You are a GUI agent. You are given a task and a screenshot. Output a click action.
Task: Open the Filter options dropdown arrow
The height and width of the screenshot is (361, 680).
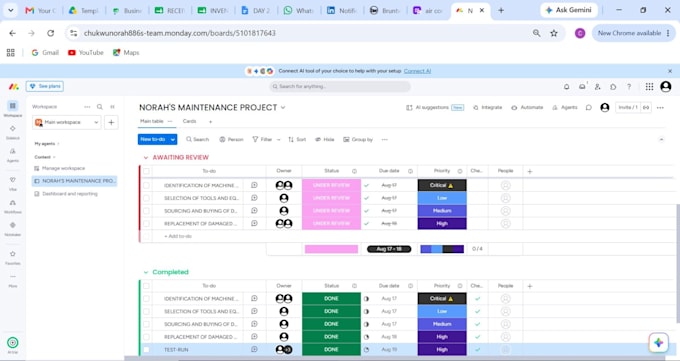(278, 140)
